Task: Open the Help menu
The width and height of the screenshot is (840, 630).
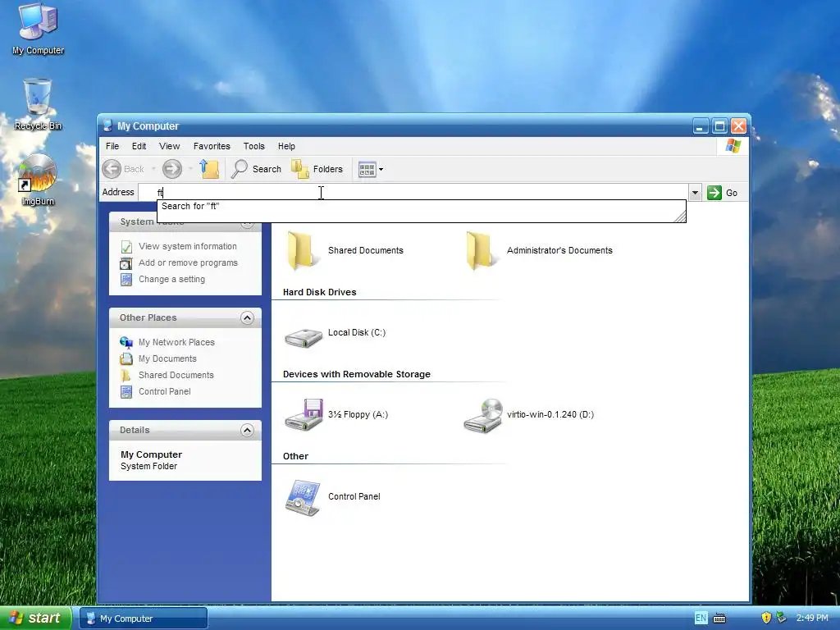Action: 286,146
